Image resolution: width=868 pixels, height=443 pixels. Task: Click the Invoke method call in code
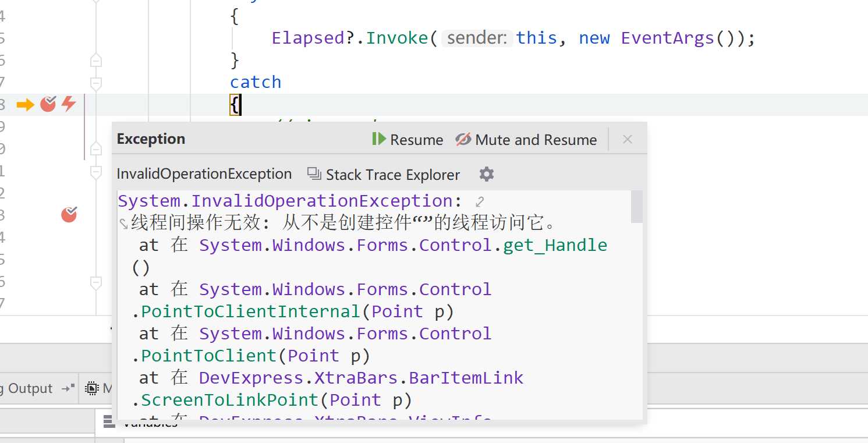398,38
